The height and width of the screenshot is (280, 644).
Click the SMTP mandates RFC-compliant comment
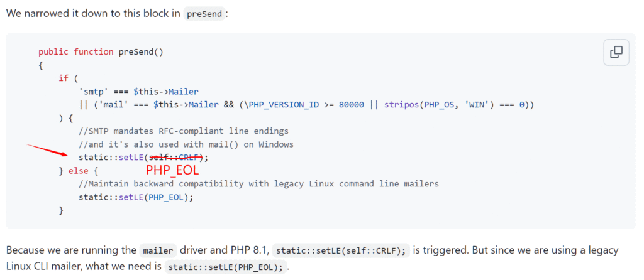[183, 131]
